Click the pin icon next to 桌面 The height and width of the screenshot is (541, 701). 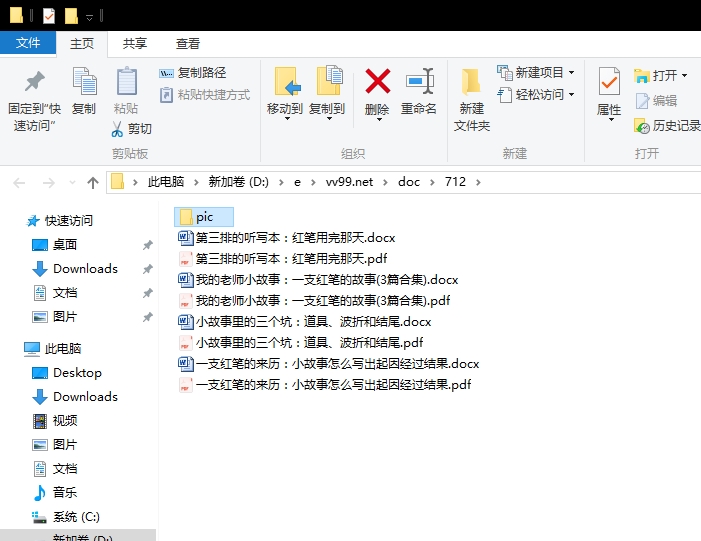[148, 245]
